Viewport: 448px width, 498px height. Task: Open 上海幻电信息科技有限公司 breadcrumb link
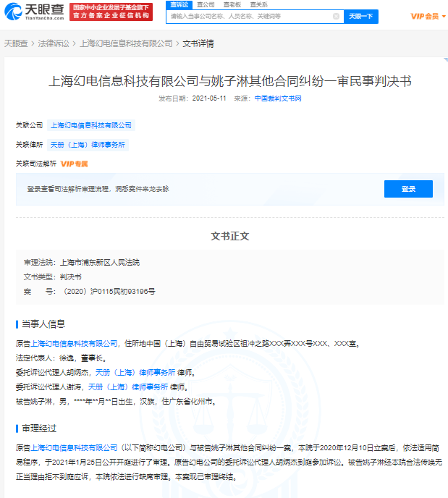click(x=126, y=43)
